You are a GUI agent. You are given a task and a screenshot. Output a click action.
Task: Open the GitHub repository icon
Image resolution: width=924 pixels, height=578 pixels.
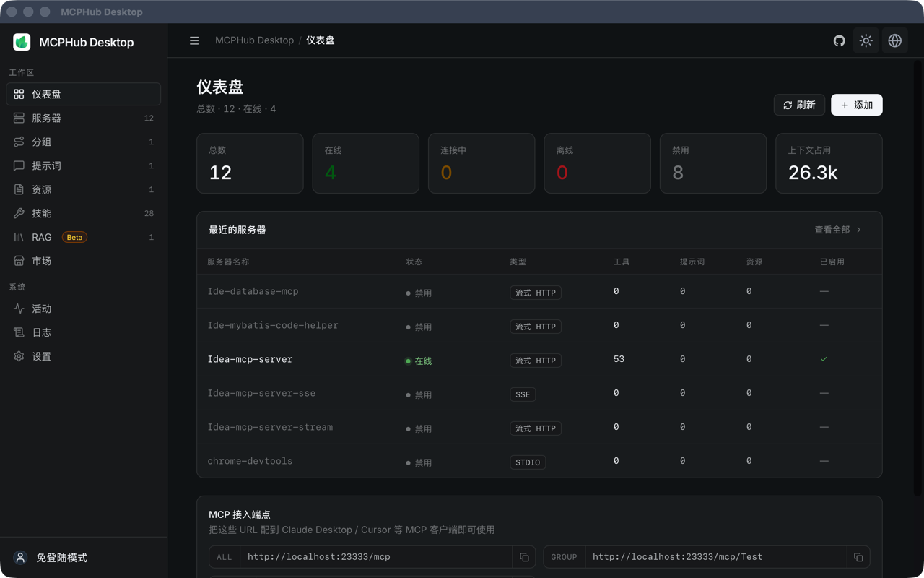[x=839, y=40]
